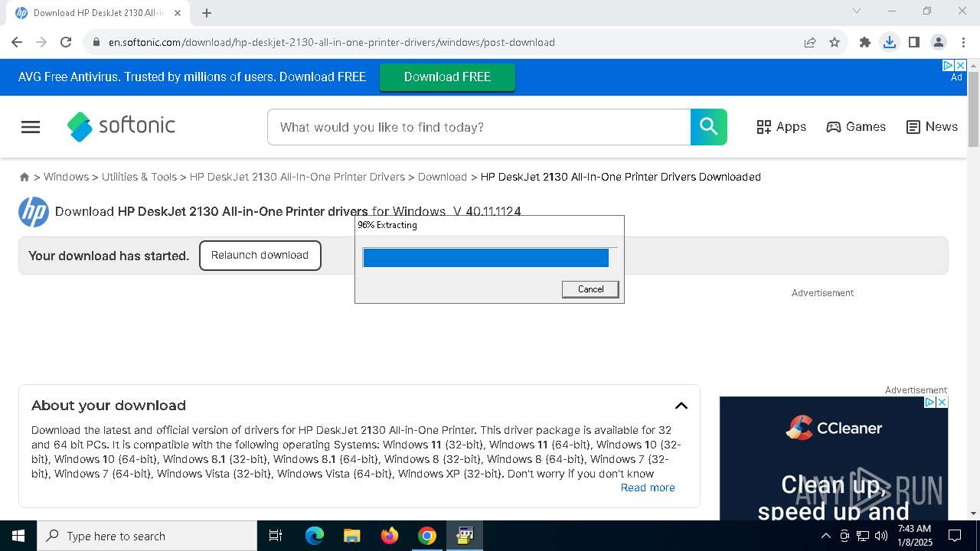Screen dimensions: 980x551
Task: Click the Relaunch download button
Action: click(x=260, y=256)
